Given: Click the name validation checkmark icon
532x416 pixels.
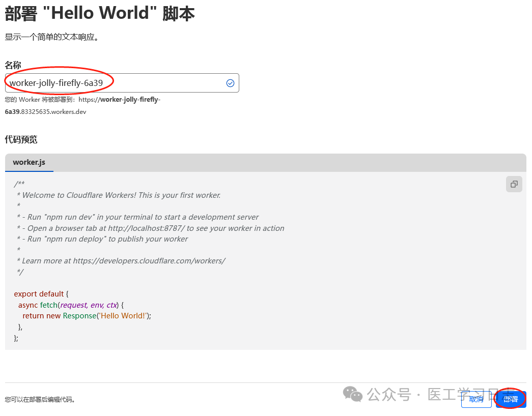Looking at the screenshot, I should coord(230,83).
